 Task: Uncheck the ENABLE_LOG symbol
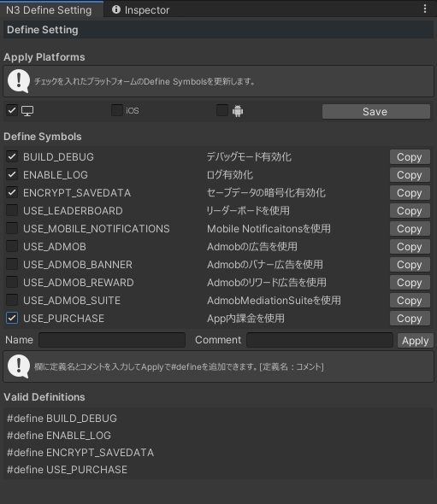[12, 174]
